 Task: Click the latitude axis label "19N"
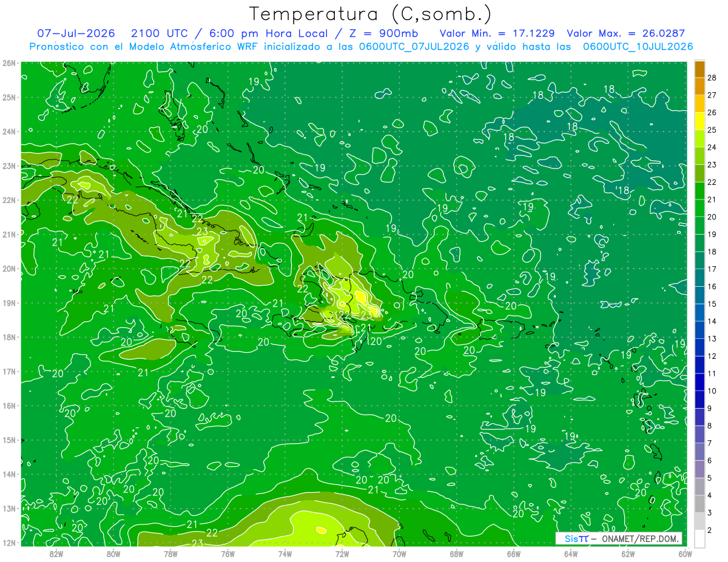8,303
